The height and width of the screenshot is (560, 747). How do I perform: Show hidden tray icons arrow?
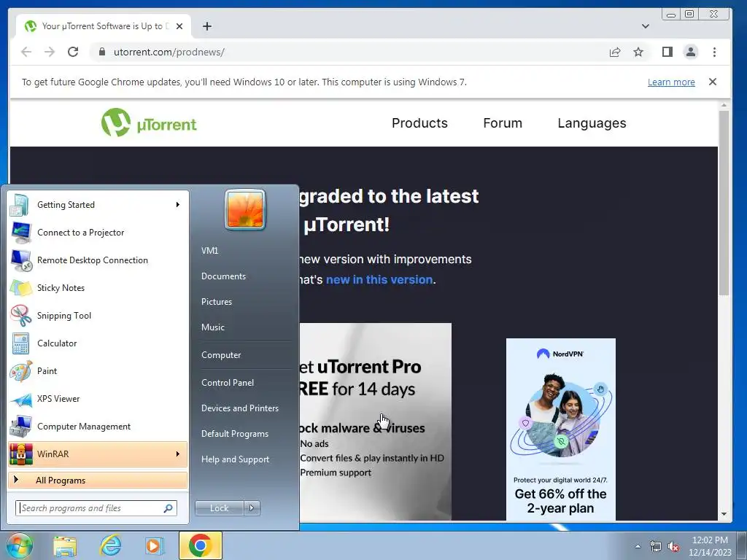point(638,547)
